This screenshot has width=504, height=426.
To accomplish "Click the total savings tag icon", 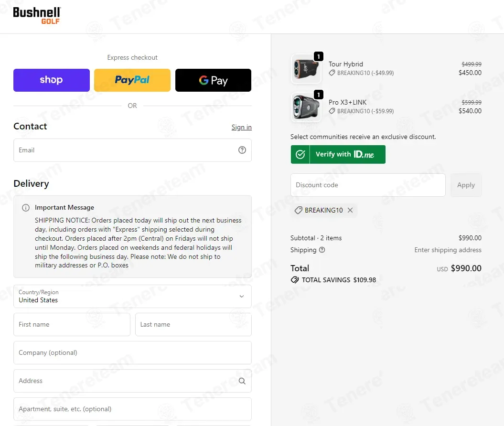I will (294, 280).
